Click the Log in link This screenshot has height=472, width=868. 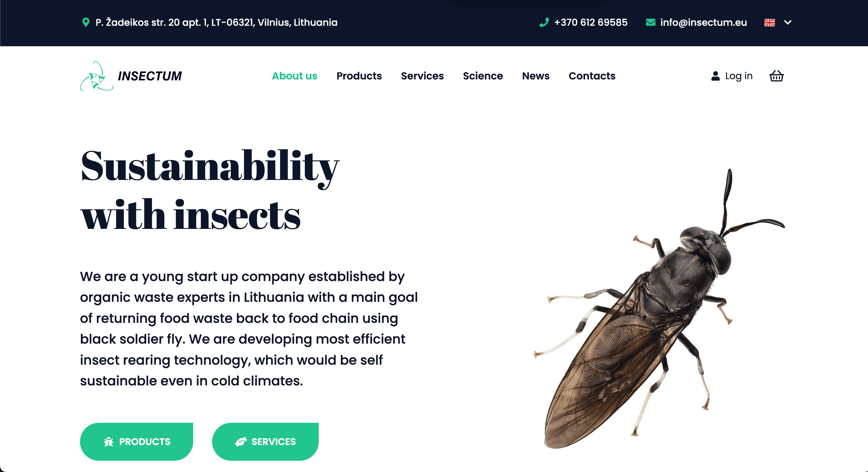(739, 76)
